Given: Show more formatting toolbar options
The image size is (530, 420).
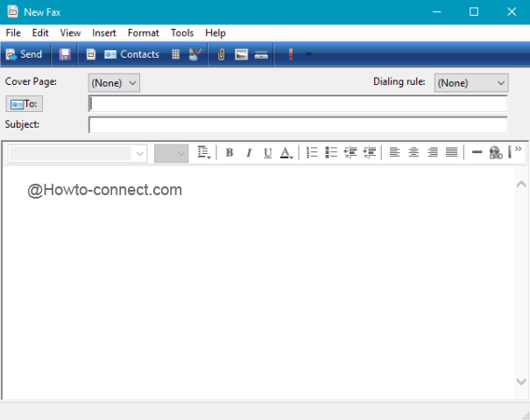Looking at the screenshot, I should point(518,149).
